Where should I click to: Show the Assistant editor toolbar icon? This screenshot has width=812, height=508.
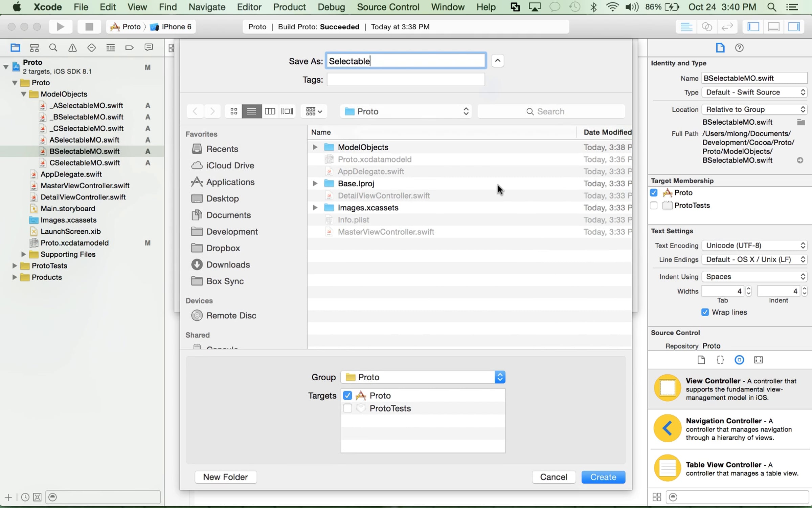(707, 27)
